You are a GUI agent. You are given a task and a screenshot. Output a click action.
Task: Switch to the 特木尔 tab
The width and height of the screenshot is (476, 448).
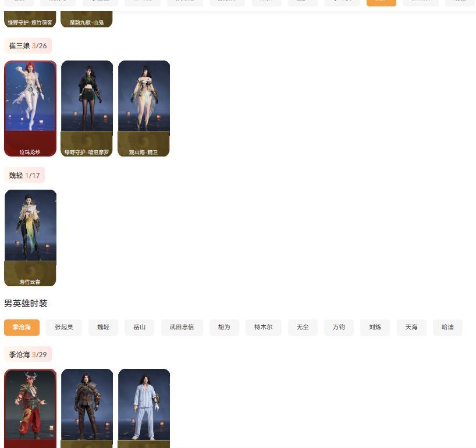(263, 328)
